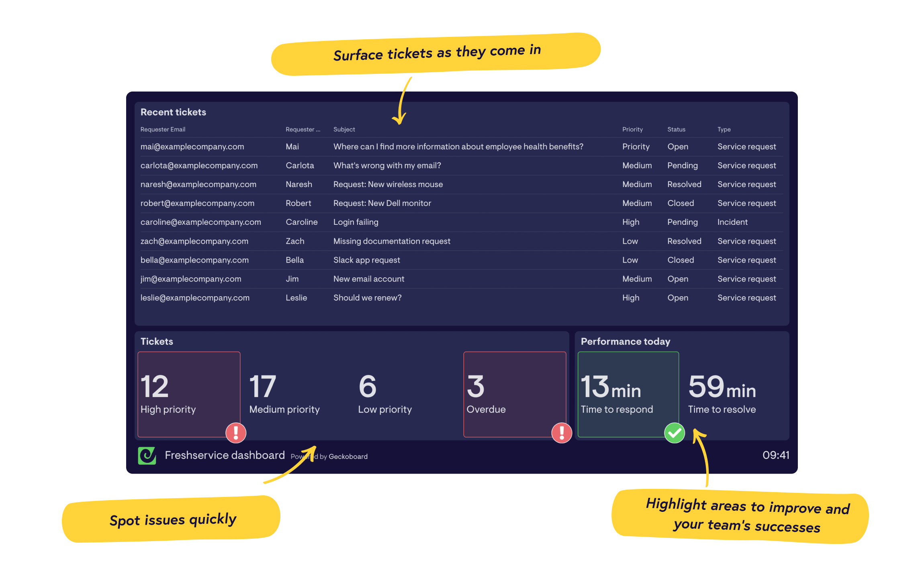Select leslie@examplecompany.com email cell

pyautogui.click(x=195, y=298)
